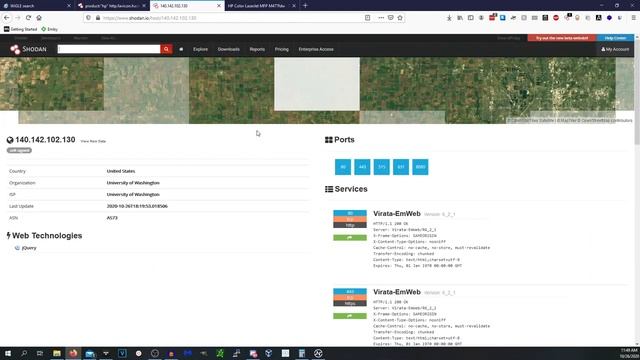Click the Firefox taskbar icon

pyautogui.click(x=73, y=353)
